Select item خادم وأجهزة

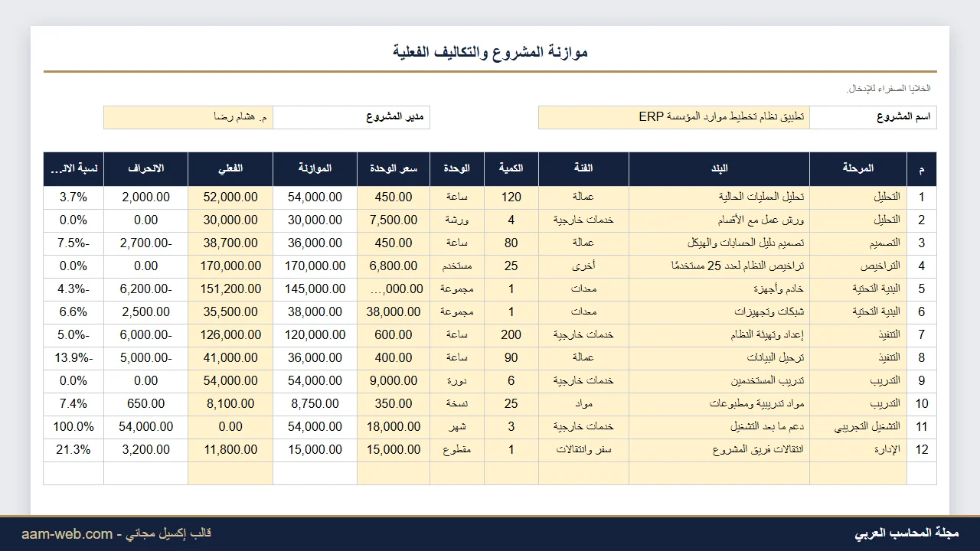(x=719, y=289)
